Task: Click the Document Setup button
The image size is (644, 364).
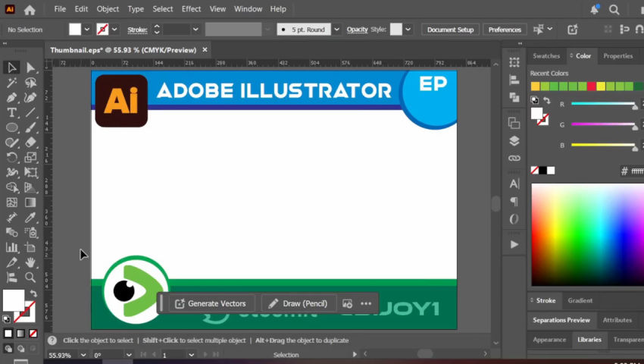Action: pos(450,30)
